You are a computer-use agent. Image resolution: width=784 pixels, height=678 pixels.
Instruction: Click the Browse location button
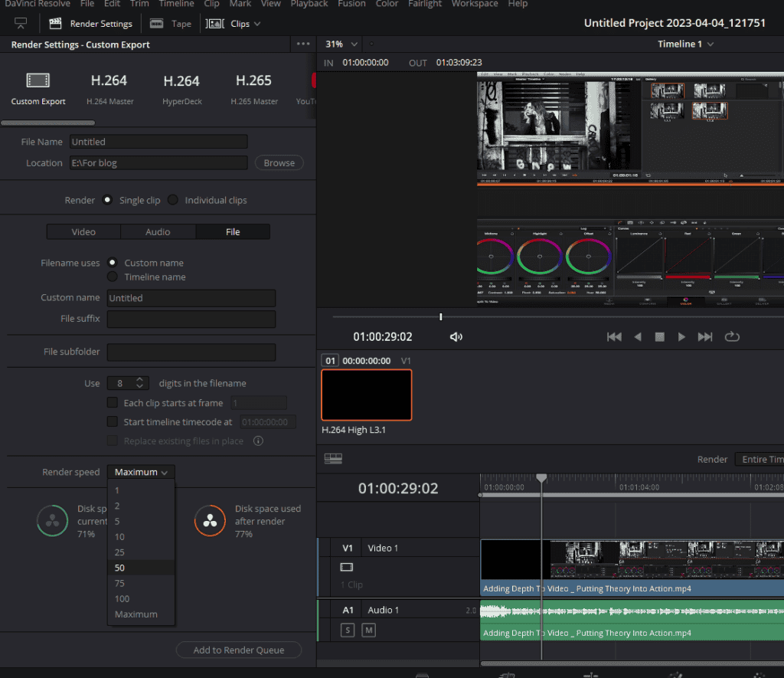click(x=279, y=162)
